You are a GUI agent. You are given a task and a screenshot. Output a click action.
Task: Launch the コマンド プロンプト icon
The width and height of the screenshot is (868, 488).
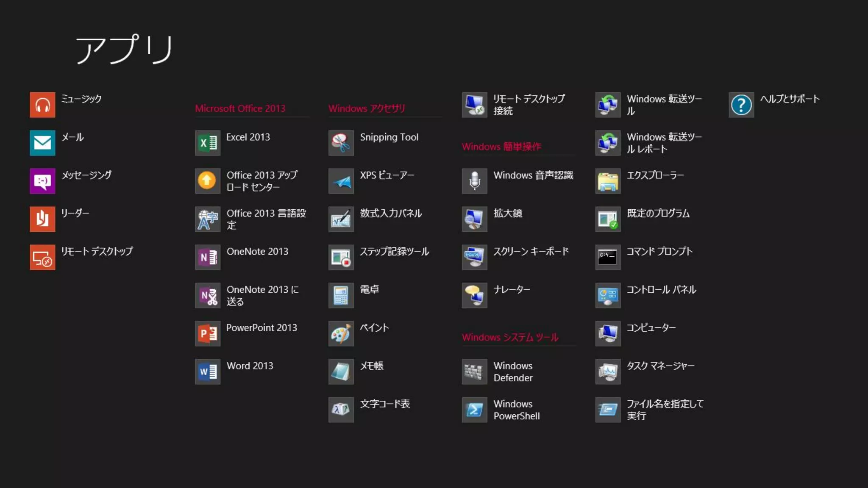608,257
